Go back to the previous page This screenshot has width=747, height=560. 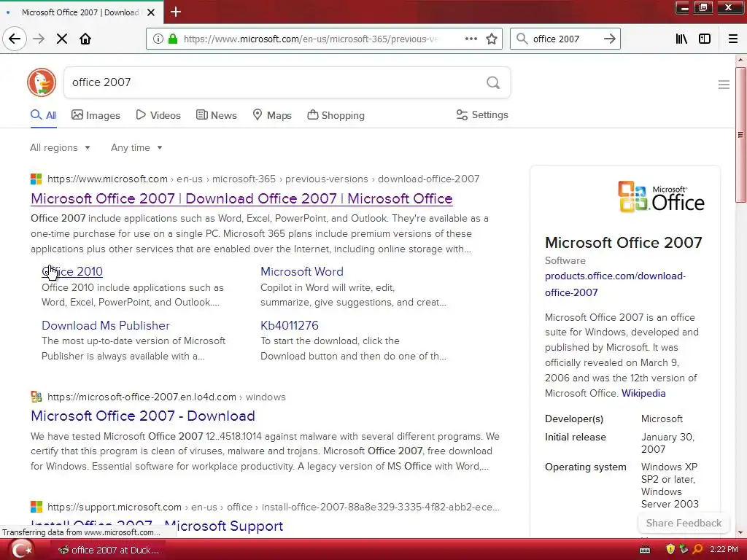coord(15,39)
